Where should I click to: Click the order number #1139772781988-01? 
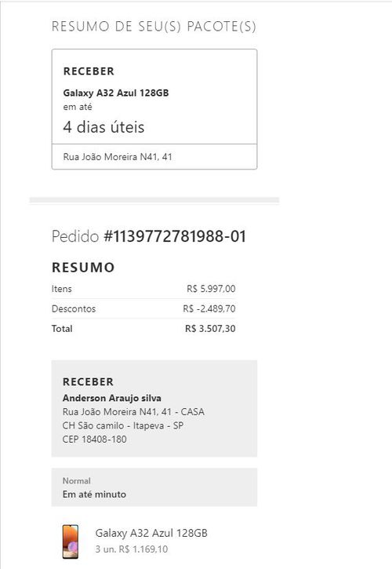pyautogui.click(x=175, y=236)
